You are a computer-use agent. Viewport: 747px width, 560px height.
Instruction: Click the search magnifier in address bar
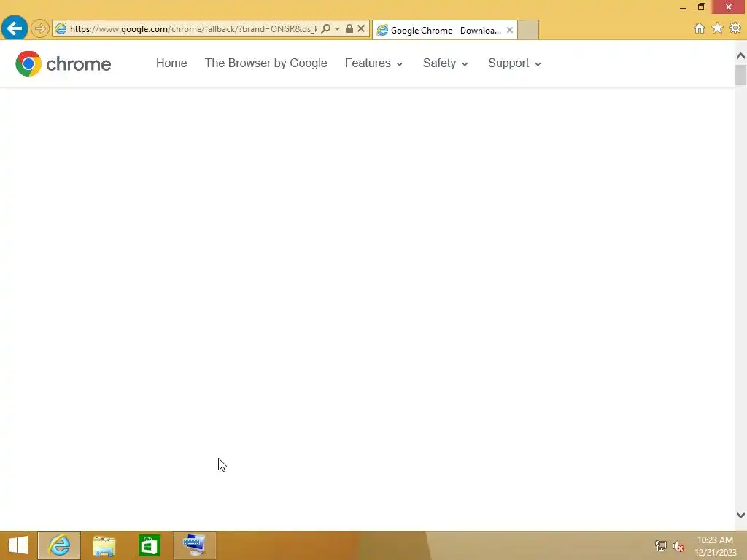(326, 28)
